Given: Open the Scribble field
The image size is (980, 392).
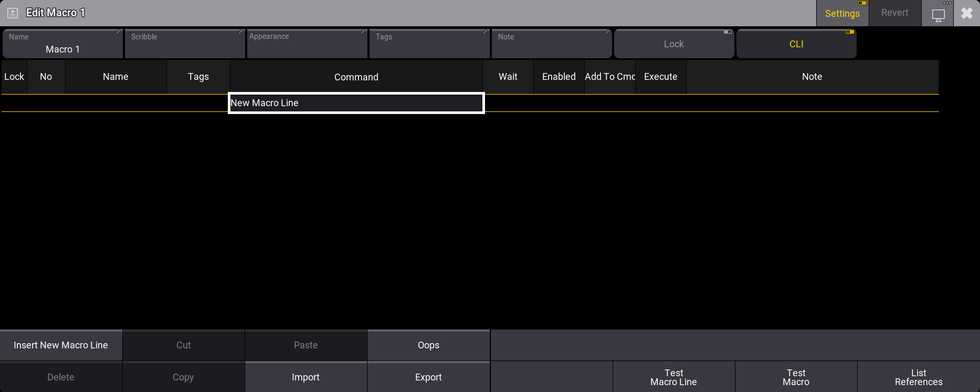Looking at the screenshot, I should click(184, 44).
